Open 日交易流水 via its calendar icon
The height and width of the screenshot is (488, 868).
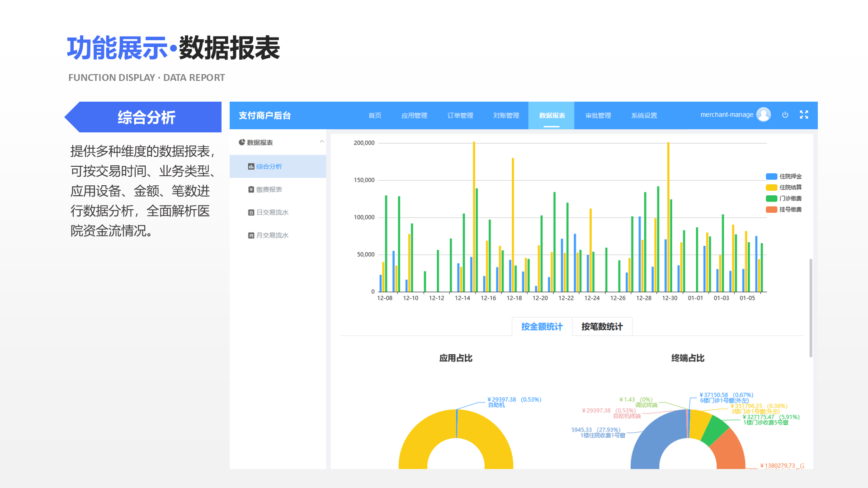(251, 212)
